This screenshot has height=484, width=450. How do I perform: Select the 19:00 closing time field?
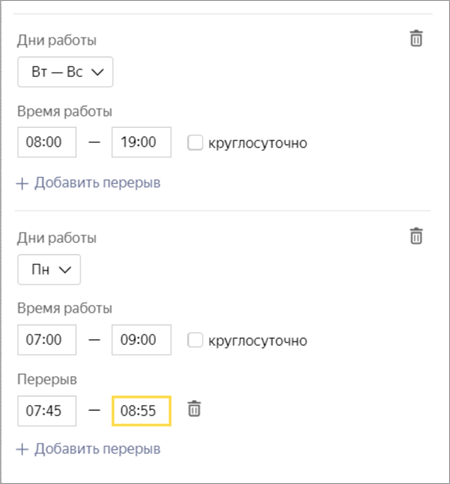[142, 142]
